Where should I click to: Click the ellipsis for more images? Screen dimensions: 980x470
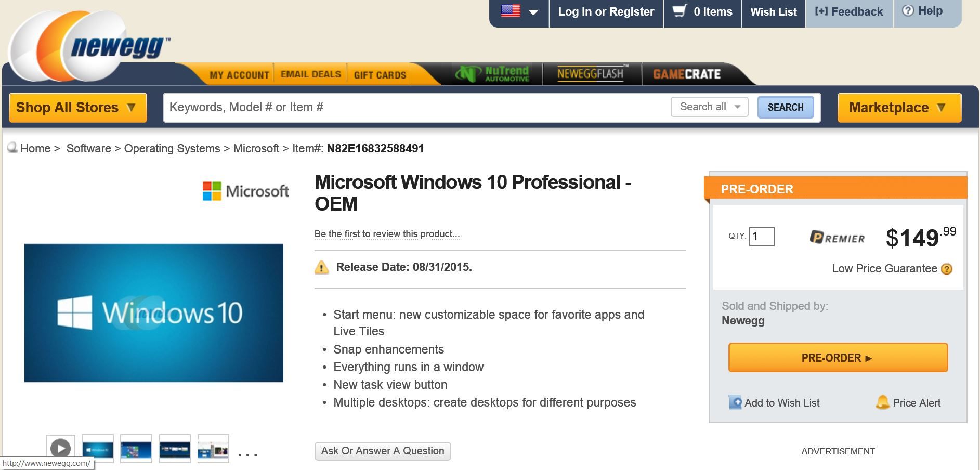247,455
